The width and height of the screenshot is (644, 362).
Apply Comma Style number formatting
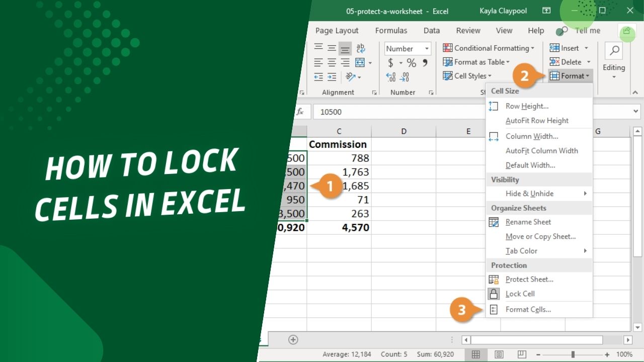(425, 63)
